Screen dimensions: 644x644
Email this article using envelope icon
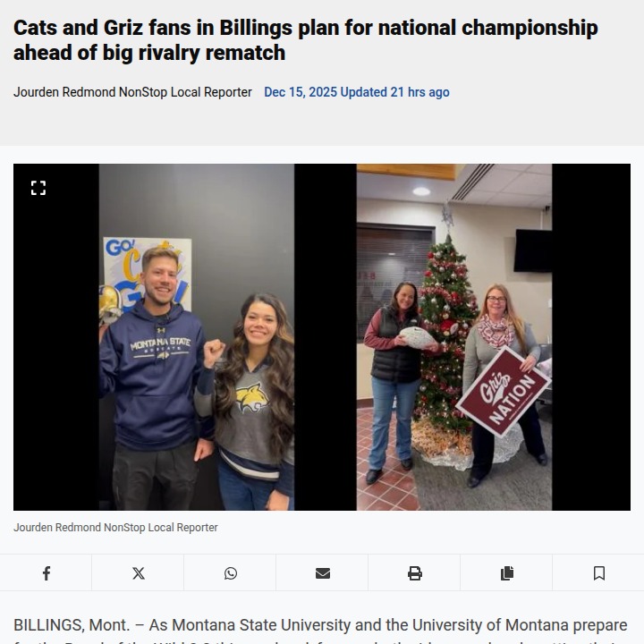[323, 573]
